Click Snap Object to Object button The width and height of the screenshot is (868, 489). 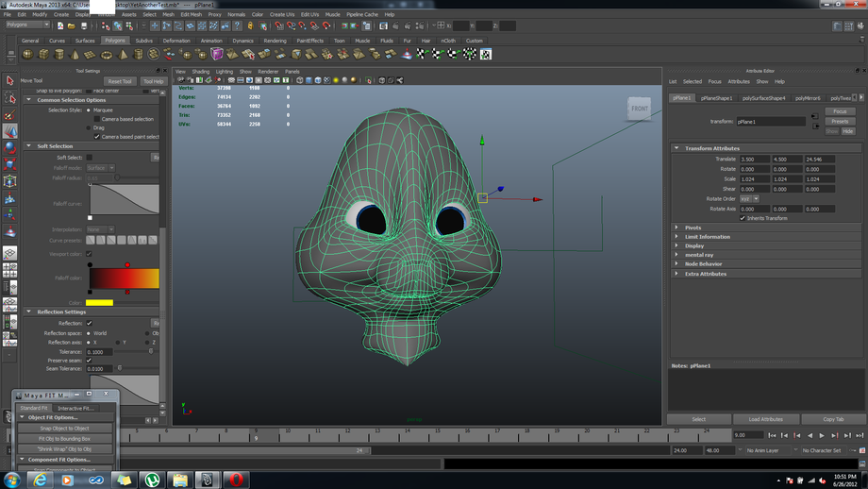65,428
